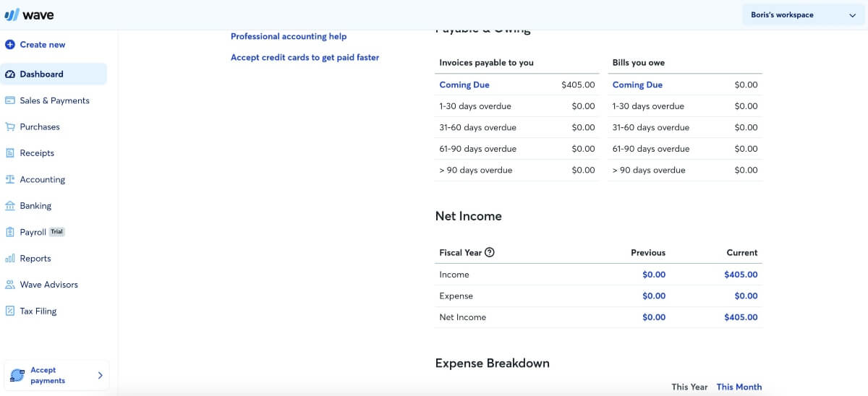Viewport: 868px width, 396px height.
Task: Click the Accept payments globe icon
Action: pos(17,375)
